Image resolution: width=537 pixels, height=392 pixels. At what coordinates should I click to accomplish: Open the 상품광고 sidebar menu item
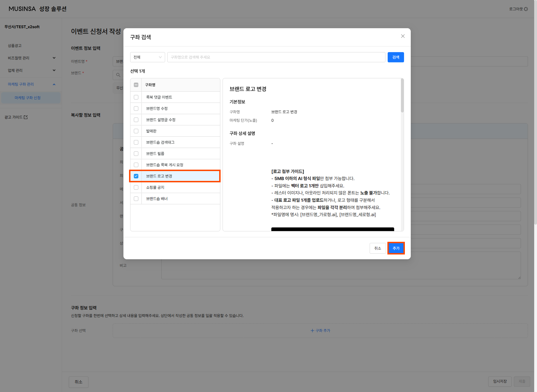15,46
